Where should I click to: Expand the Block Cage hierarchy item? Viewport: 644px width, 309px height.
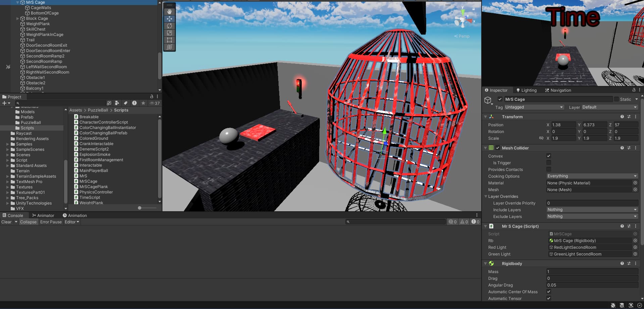[17, 18]
